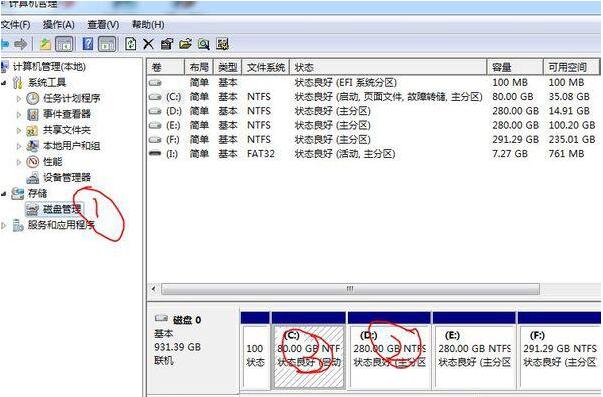Expand the 服务和应用程序 node
The height and width of the screenshot is (397, 603).
(x=4, y=225)
